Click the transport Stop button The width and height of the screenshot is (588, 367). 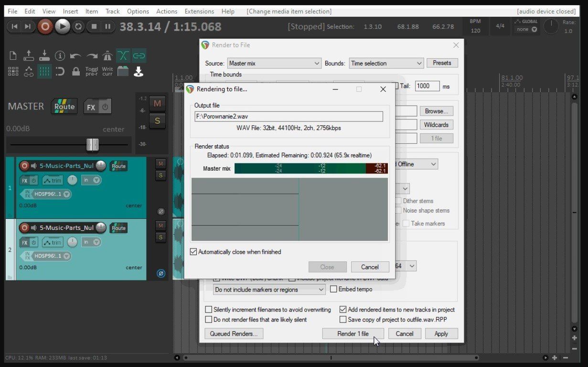[x=94, y=27]
